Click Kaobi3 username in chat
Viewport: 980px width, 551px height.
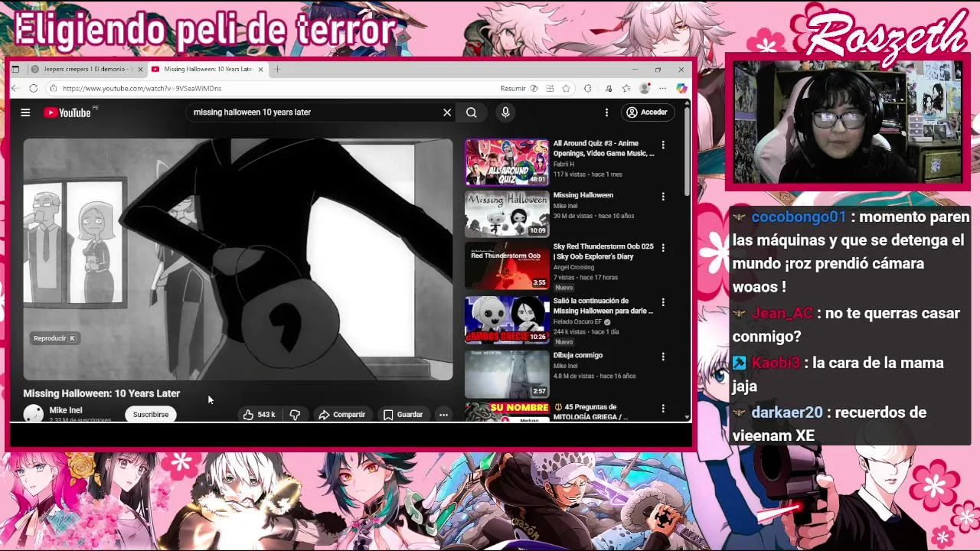pyautogui.click(x=776, y=363)
